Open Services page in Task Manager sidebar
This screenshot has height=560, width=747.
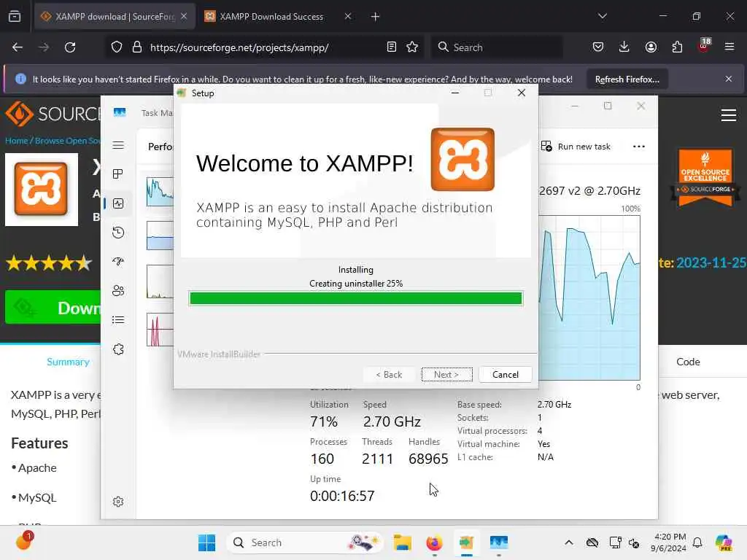click(x=118, y=349)
